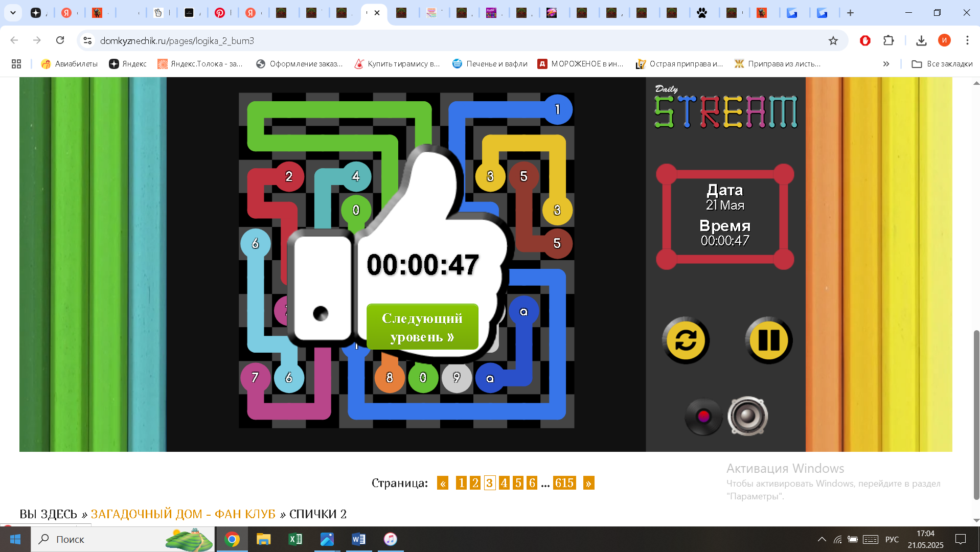Viewport: 980px width, 552px height.
Task: Go back with the browser back arrow
Action: click(x=14, y=40)
